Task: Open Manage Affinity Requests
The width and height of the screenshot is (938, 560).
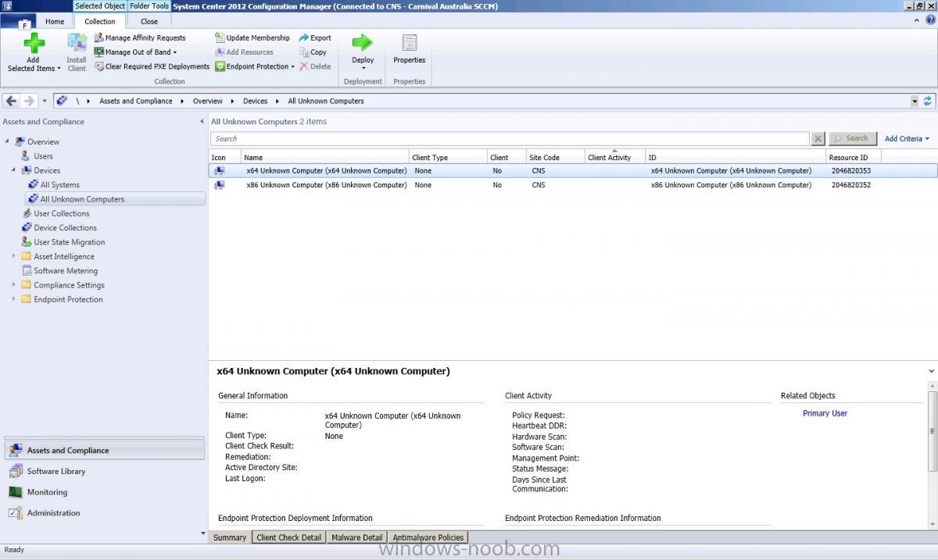Action: click(x=140, y=37)
